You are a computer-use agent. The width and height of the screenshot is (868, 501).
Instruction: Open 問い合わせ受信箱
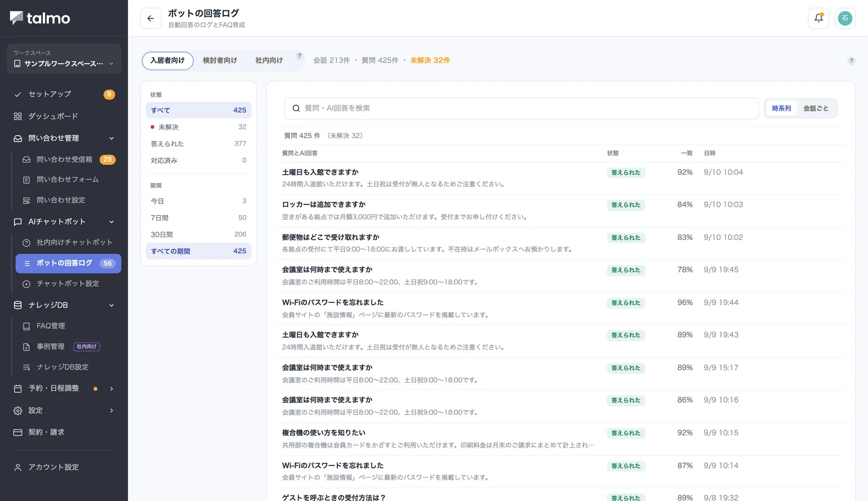tap(68, 160)
